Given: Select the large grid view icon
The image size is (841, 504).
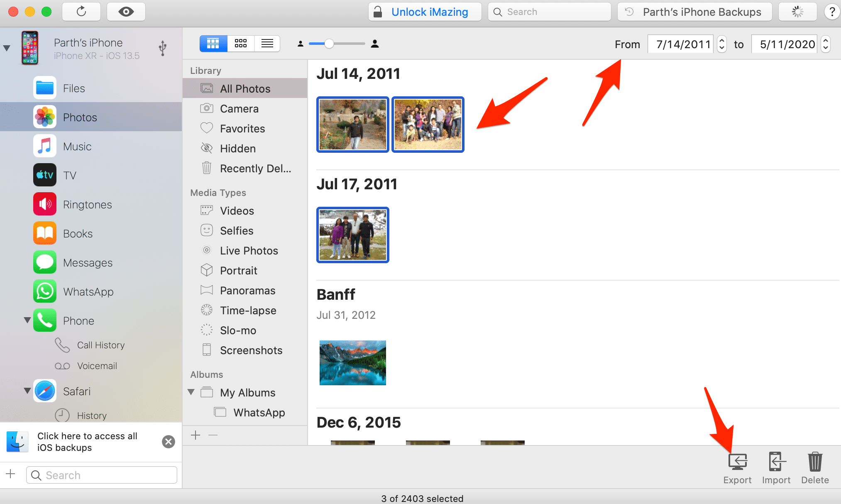Looking at the screenshot, I should [212, 43].
